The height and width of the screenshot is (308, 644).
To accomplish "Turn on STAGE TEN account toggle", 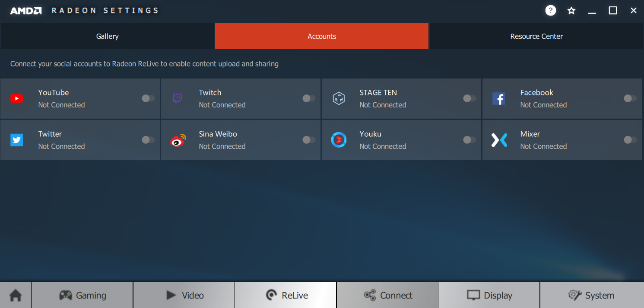I will click(x=470, y=98).
